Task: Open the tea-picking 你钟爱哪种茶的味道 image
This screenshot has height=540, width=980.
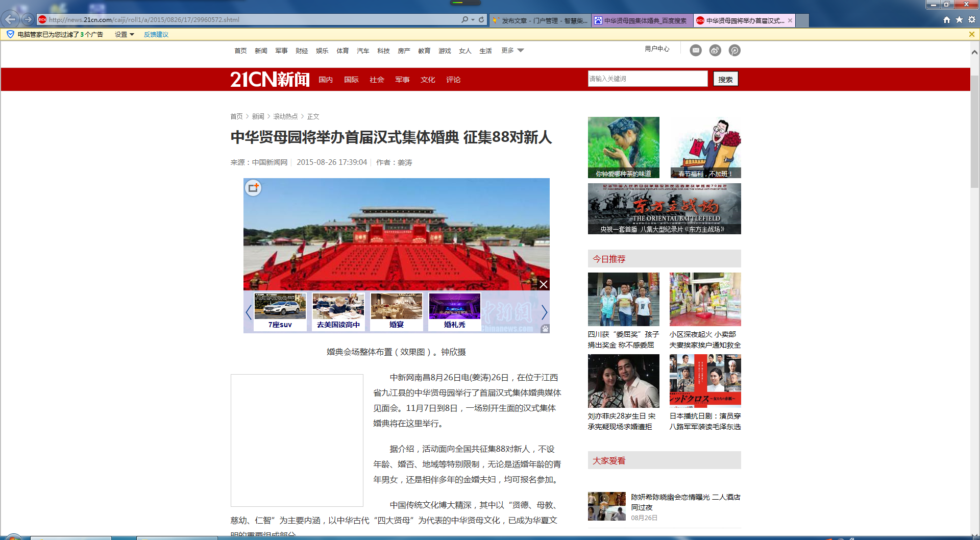Action: (x=623, y=148)
